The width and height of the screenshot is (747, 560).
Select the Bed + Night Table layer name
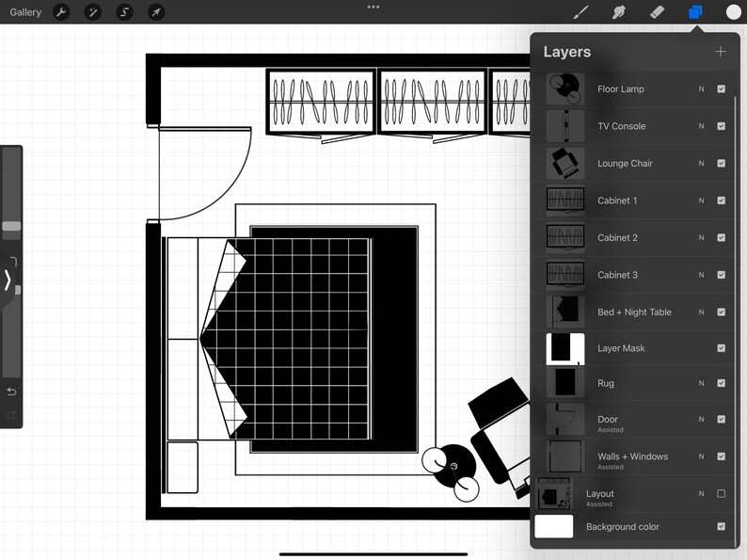pyautogui.click(x=634, y=312)
